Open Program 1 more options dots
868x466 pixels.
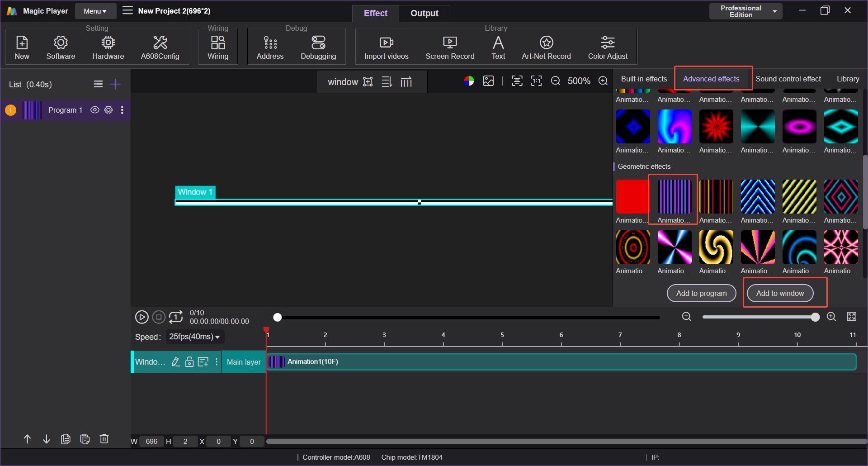pos(122,110)
